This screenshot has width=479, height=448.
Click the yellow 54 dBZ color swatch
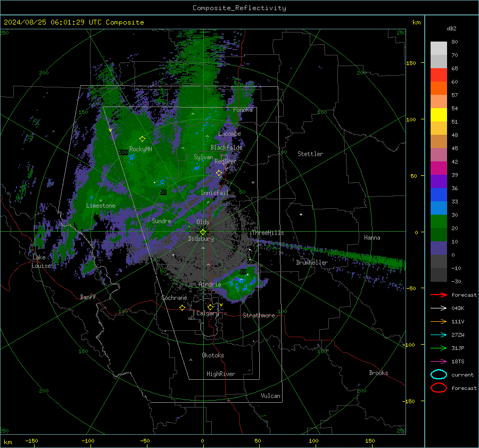[x=439, y=115]
